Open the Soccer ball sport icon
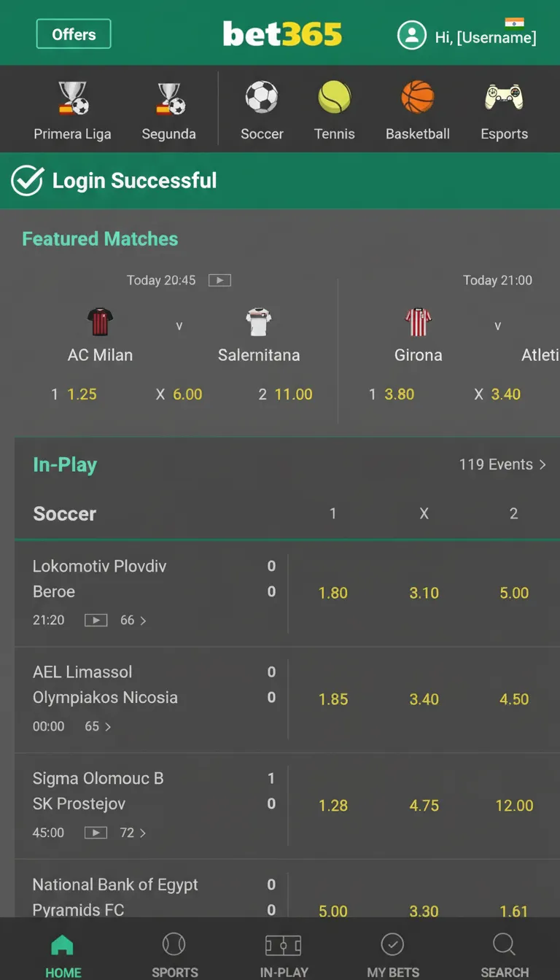 pos(262,98)
